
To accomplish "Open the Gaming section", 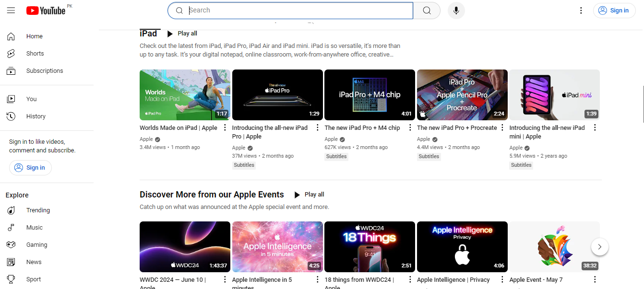I will [36, 244].
